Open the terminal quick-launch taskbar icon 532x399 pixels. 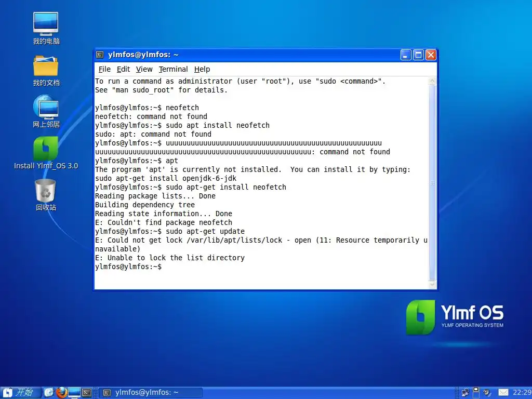pyautogui.click(x=87, y=393)
